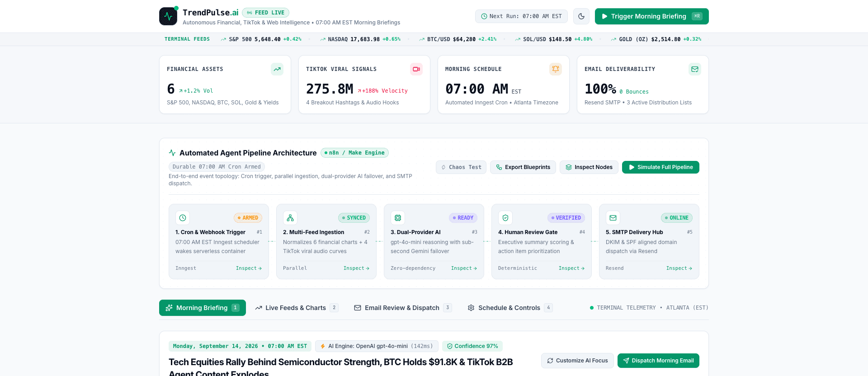Click the Email Deliverability envelope icon
Screen dimensions: 868x376
click(695, 69)
